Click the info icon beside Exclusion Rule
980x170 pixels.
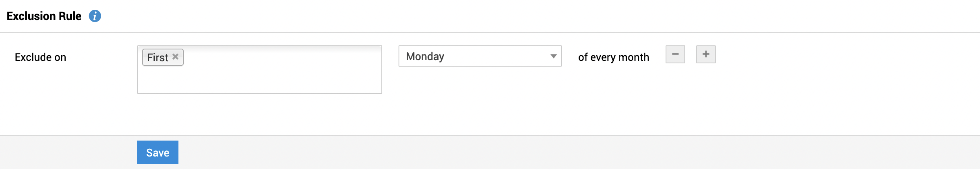pyautogui.click(x=95, y=16)
